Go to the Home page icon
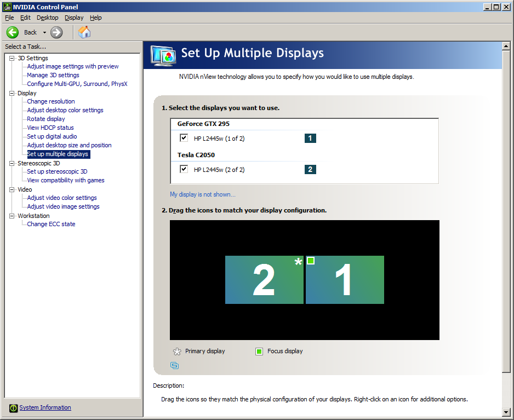The height and width of the screenshot is (420, 514). [x=84, y=32]
